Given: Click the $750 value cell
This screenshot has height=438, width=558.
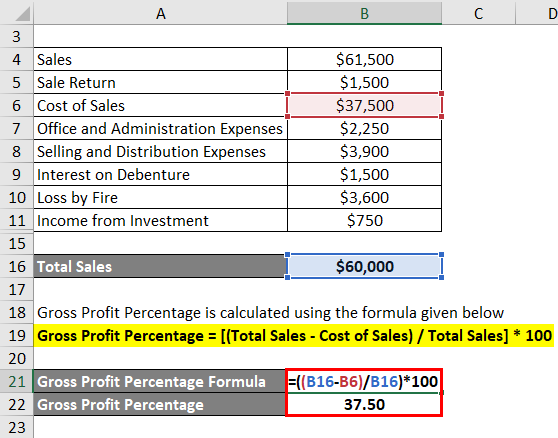Looking at the screenshot, I should 364,221.
